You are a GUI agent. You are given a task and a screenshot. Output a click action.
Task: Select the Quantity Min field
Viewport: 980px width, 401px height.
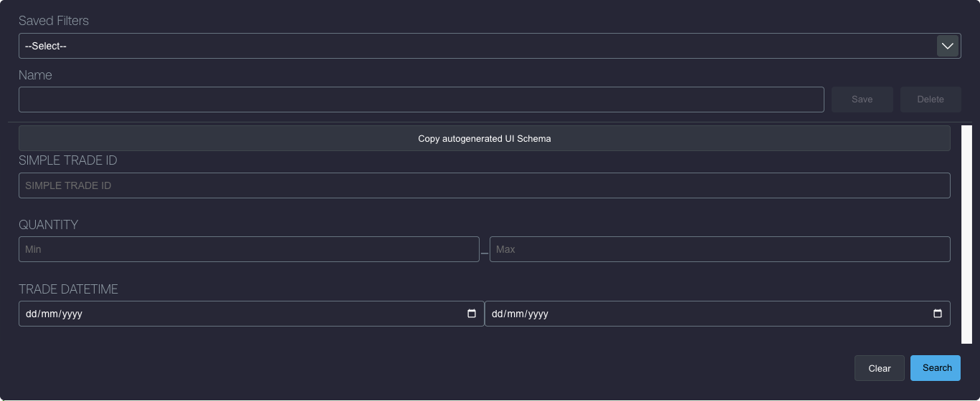point(248,249)
